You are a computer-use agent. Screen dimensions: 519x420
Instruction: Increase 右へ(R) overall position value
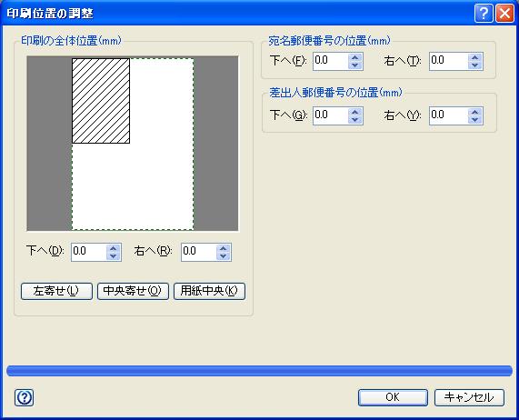tap(224, 248)
